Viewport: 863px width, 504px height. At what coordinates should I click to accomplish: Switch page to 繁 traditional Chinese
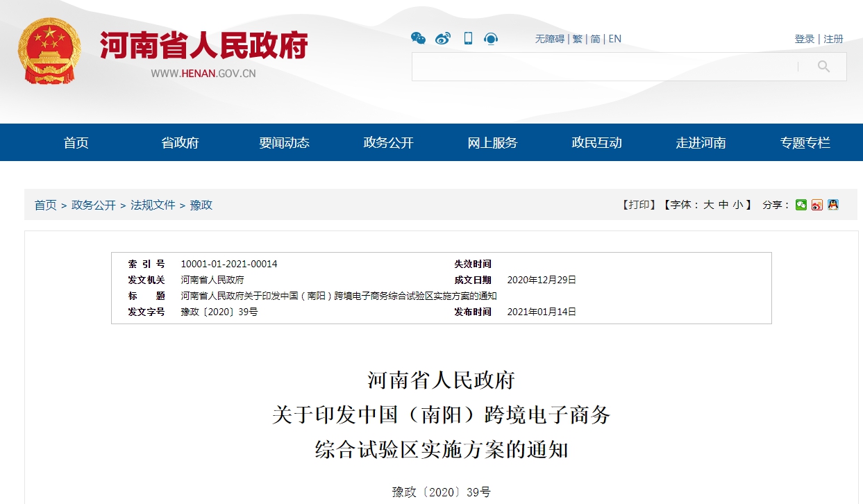(x=576, y=39)
